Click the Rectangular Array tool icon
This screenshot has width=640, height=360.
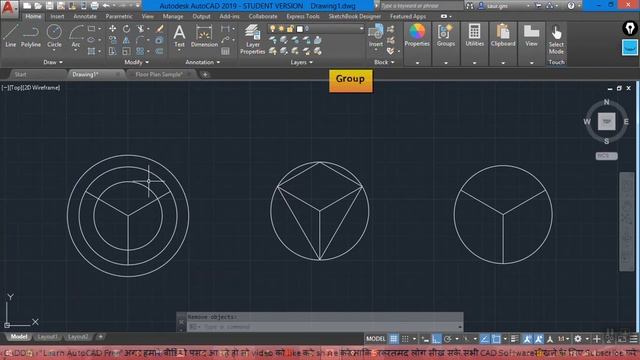pyautogui.click(x=140, y=51)
